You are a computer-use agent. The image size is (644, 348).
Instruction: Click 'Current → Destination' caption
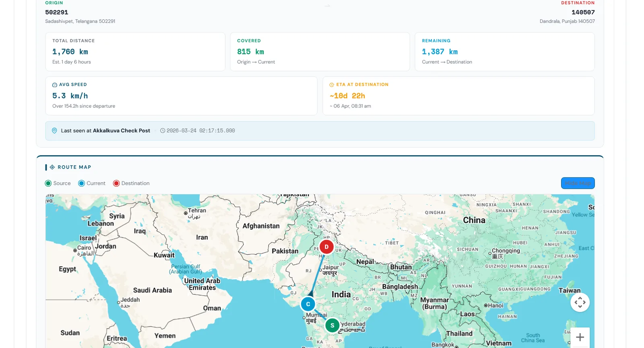pos(447,62)
